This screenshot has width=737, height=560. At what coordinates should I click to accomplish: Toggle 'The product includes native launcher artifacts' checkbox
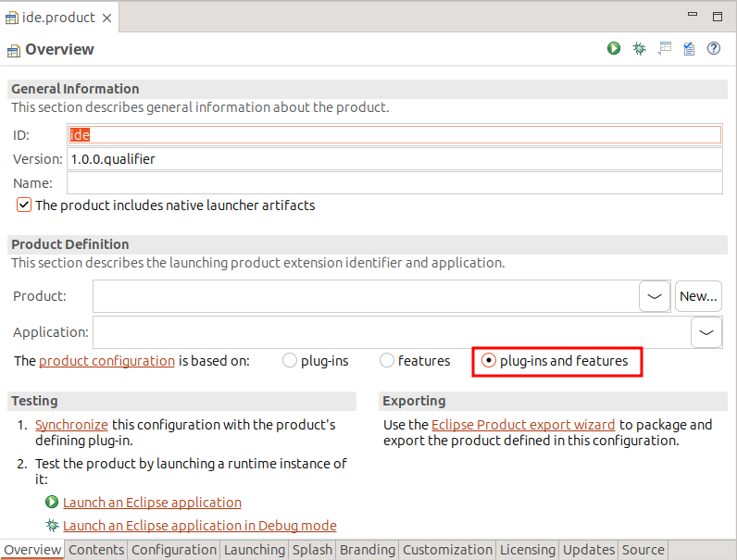[x=24, y=205]
